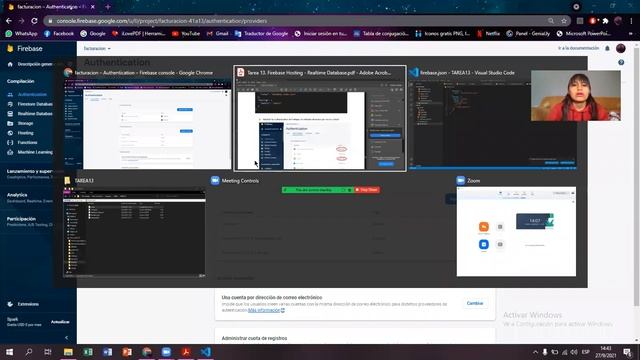This screenshot has width=640, height=360.
Task: Go to Ir a la documentación
Action: coord(578,48)
